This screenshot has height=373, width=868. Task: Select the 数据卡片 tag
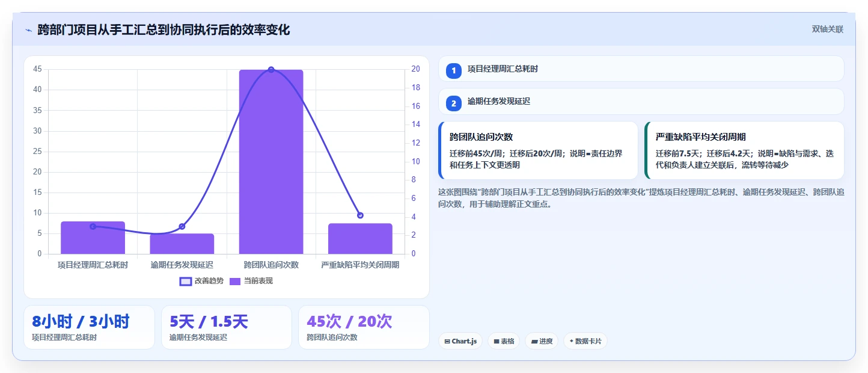tap(585, 341)
